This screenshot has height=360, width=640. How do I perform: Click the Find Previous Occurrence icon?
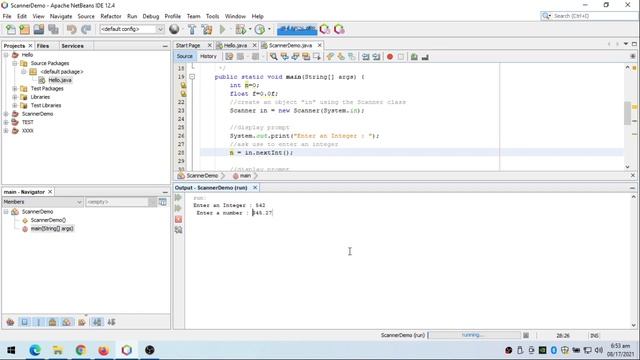coord(284,57)
